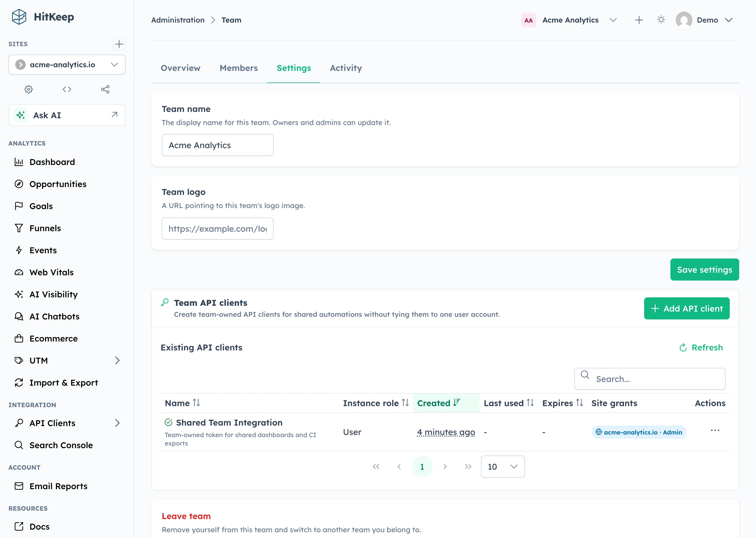
Task: Refresh the existing API clients list
Action: [701, 348]
